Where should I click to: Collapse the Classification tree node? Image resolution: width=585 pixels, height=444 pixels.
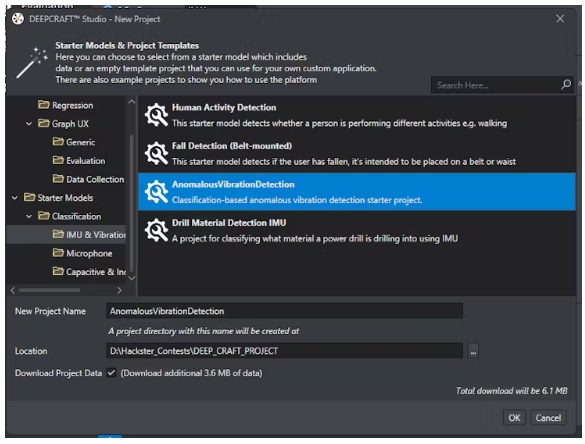coord(29,216)
